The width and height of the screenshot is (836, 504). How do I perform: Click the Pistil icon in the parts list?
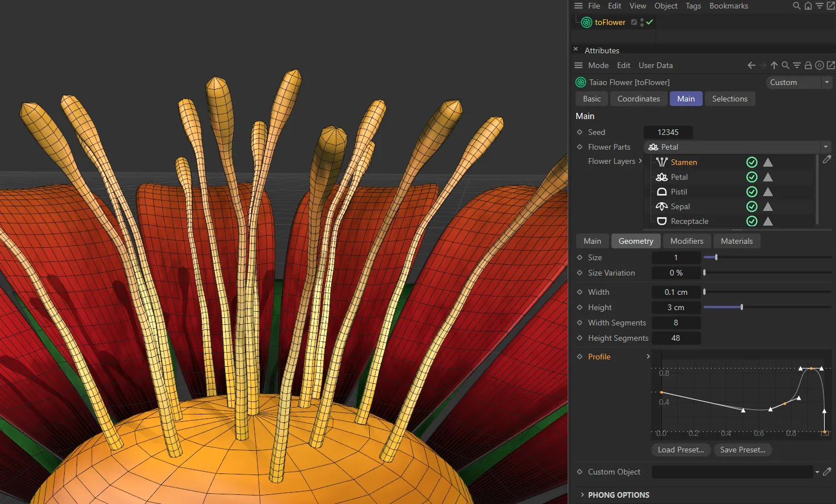(661, 192)
